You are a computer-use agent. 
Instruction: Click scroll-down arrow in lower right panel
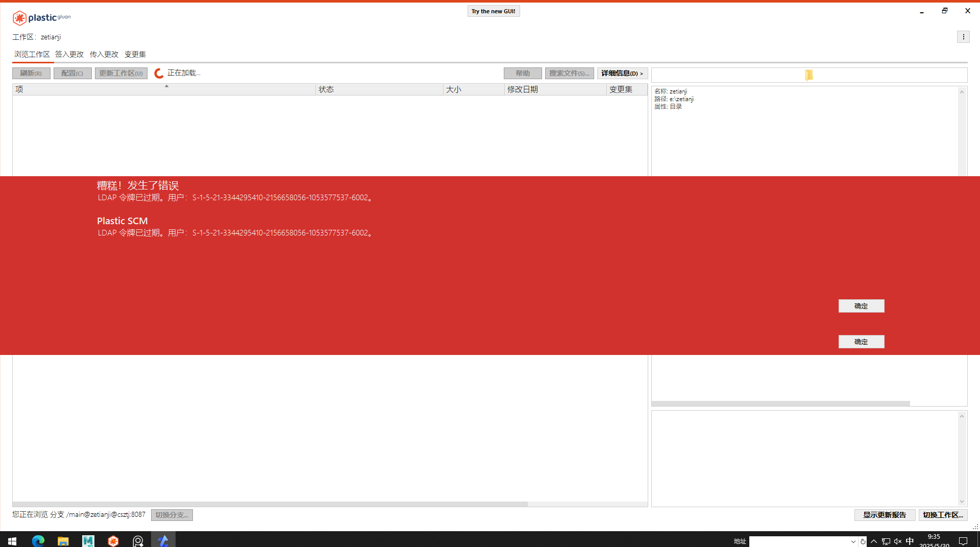(x=962, y=502)
